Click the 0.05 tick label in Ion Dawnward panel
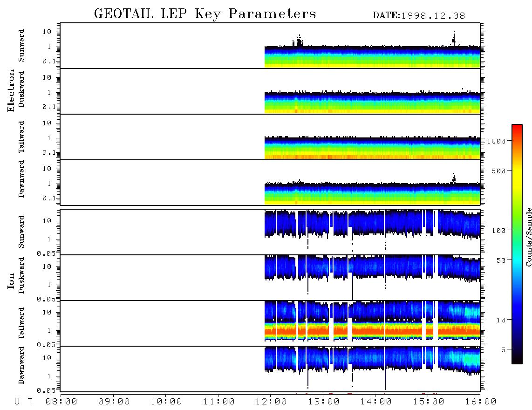This screenshot has width=532, height=410. [46, 390]
